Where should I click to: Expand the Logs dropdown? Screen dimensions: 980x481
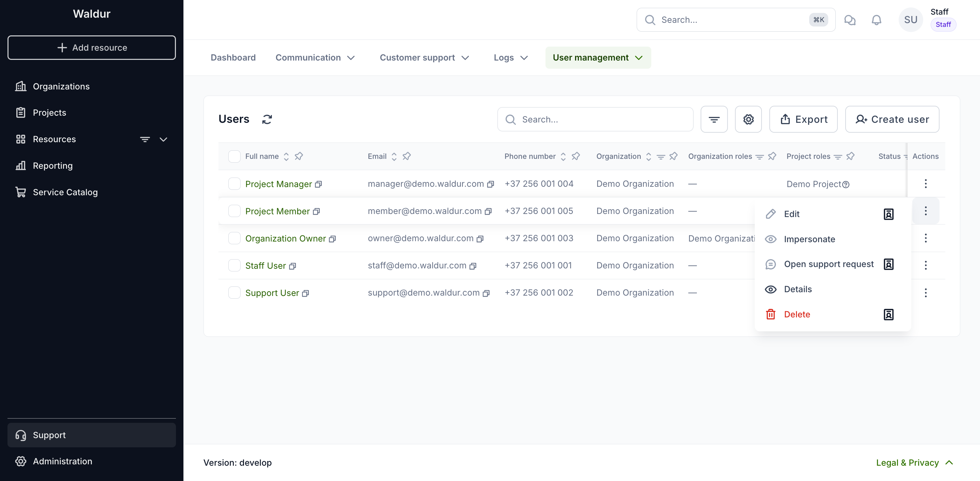point(511,58)
